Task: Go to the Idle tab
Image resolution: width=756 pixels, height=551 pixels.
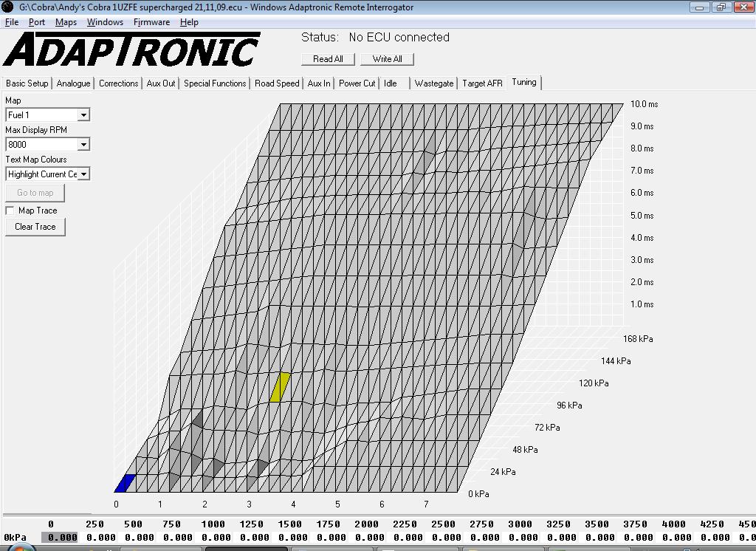Action: click(391, 83)
